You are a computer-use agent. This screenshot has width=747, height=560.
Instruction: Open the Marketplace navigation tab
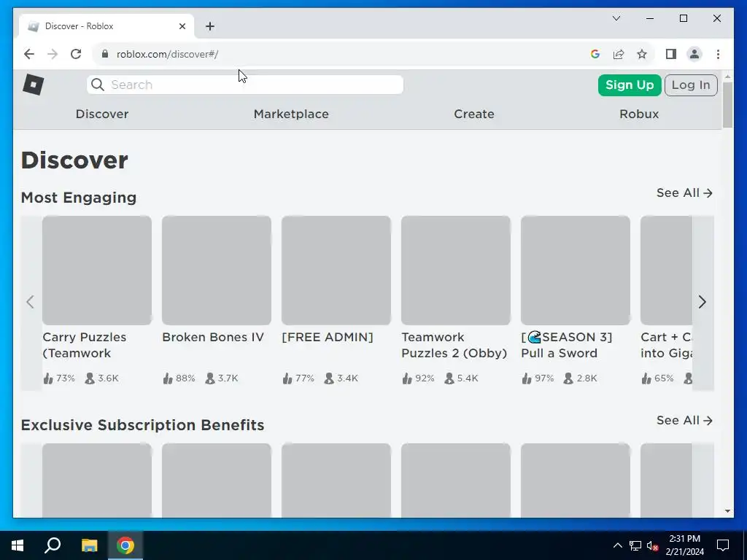coord(291,114)
